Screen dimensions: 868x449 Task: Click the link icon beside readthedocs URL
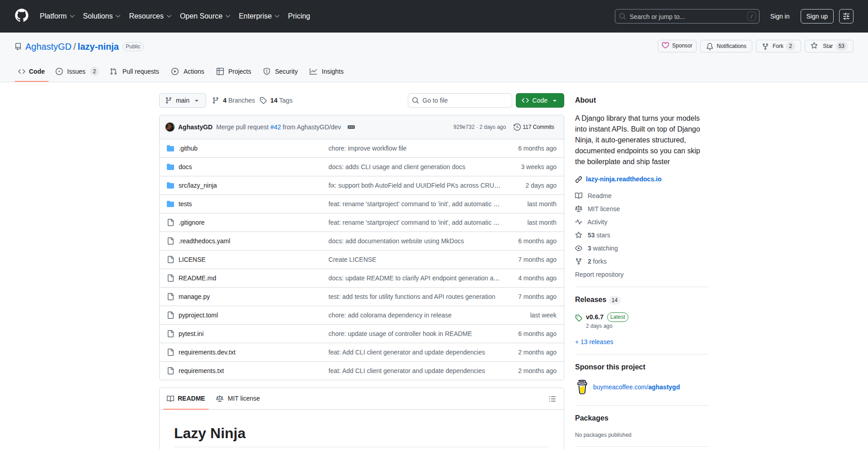tap(579, 180)
